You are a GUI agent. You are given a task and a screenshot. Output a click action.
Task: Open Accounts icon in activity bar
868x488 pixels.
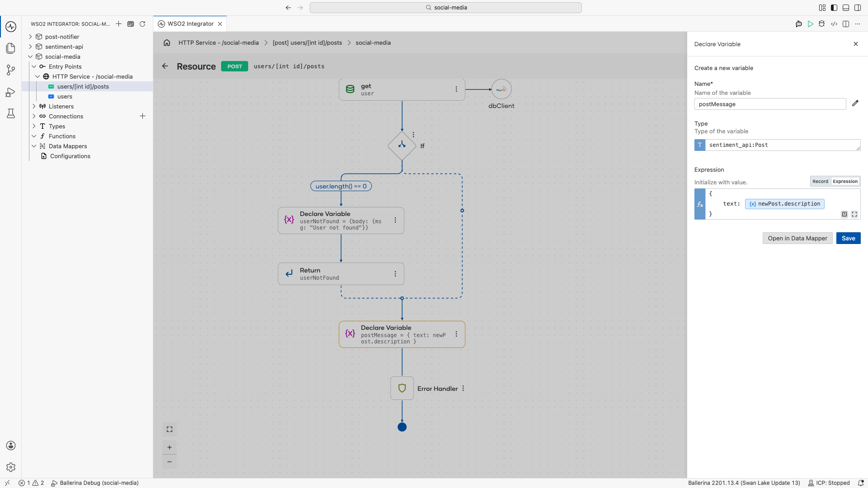(11, 446)
